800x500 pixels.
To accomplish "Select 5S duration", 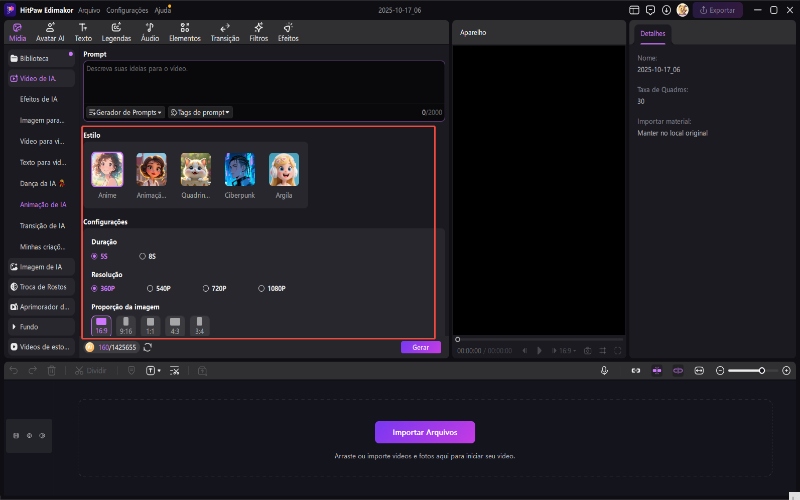I will click(99, 256).
